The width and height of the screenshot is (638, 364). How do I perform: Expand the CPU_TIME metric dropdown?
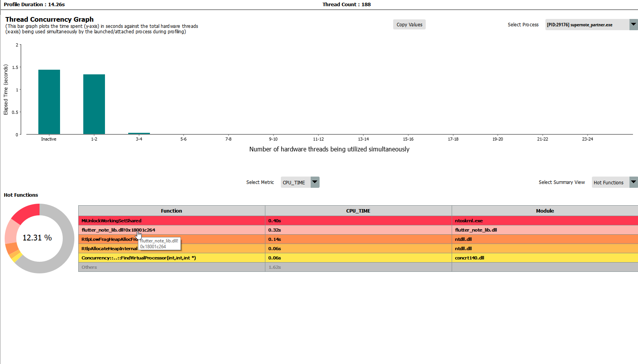pos(315,182)
